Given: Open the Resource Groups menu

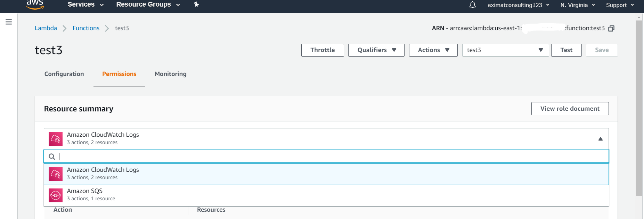Looking at the screenshot, I should (x=148, y=5).
